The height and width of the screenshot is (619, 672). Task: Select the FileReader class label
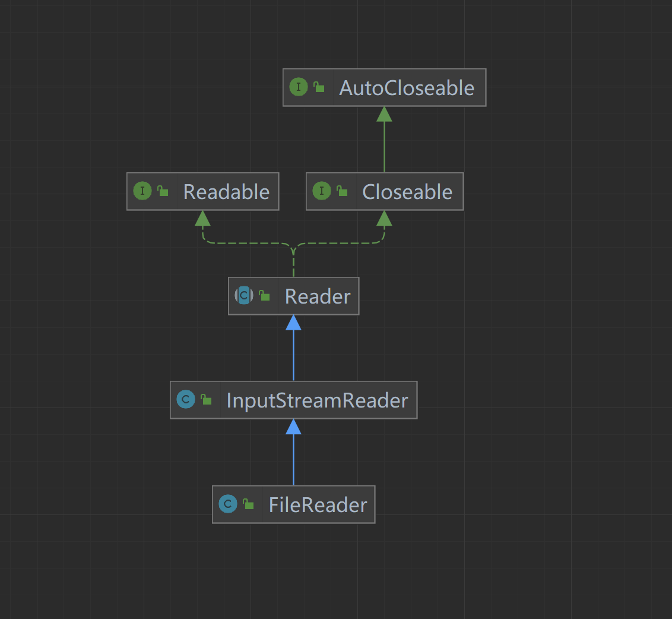(318, 505)
